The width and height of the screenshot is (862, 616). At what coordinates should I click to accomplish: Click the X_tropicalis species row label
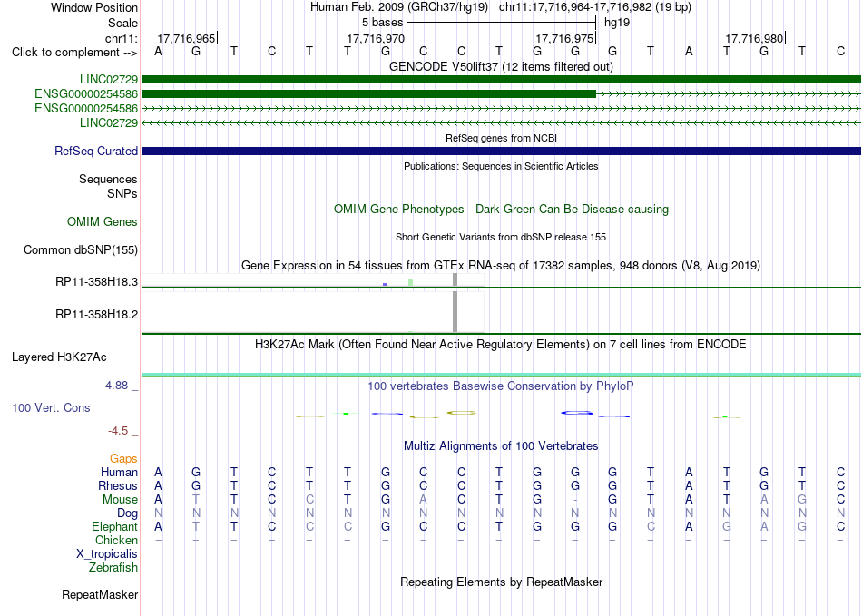[107, 554]
